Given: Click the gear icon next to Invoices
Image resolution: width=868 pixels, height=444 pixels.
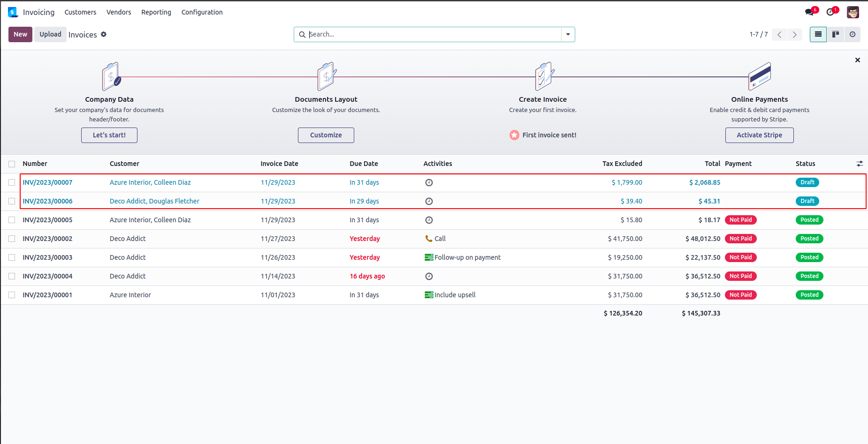Looking at the screenshot, I should (104, 34).
